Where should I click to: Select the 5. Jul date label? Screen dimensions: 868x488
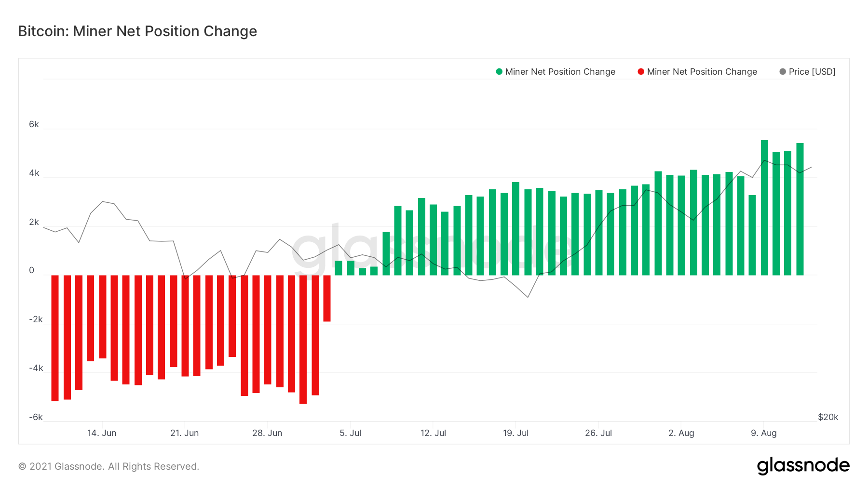click(x=350, y=433)
